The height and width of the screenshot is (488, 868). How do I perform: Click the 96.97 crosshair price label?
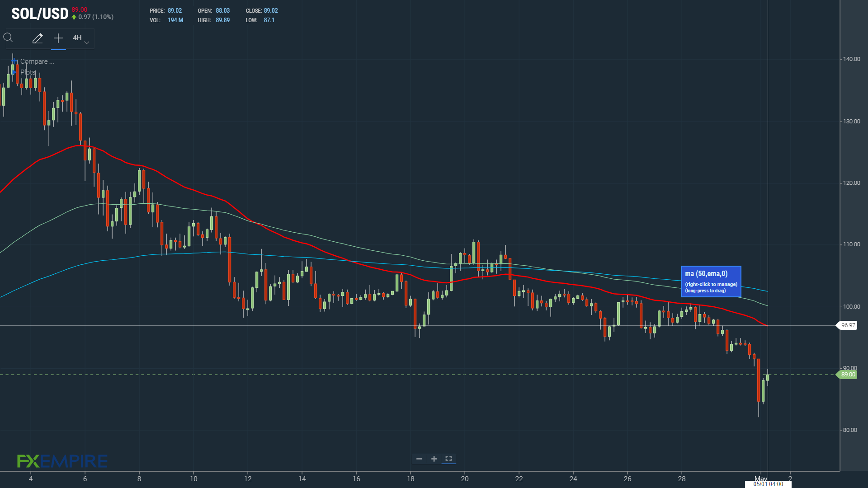848,325
